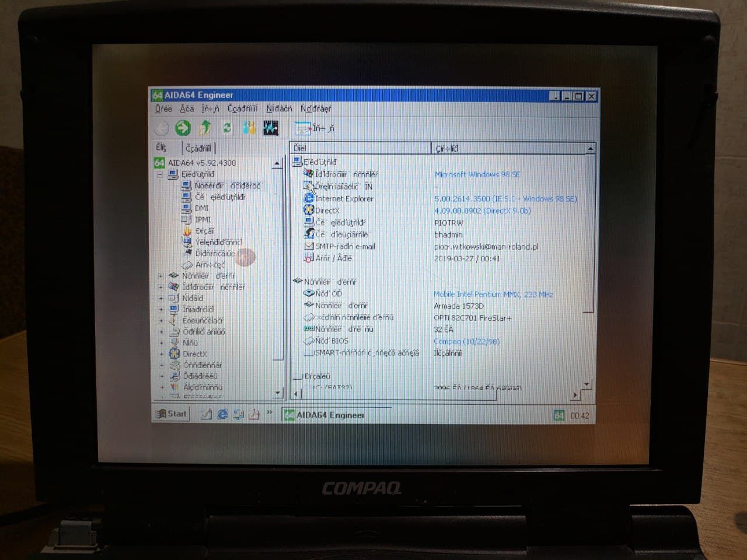Click the quick launch icon left of Internet Explorer
Viewport: 747px width, 560px height.
point(206,414)
